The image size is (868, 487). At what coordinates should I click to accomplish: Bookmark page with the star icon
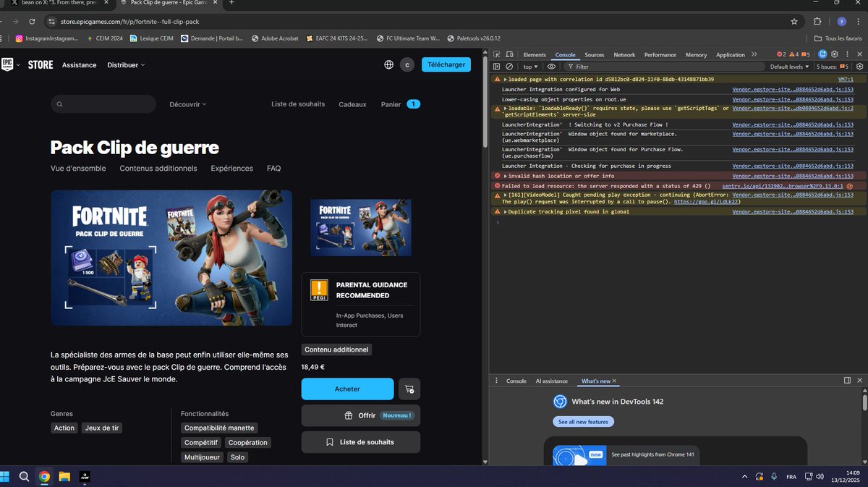click(794, 22)
